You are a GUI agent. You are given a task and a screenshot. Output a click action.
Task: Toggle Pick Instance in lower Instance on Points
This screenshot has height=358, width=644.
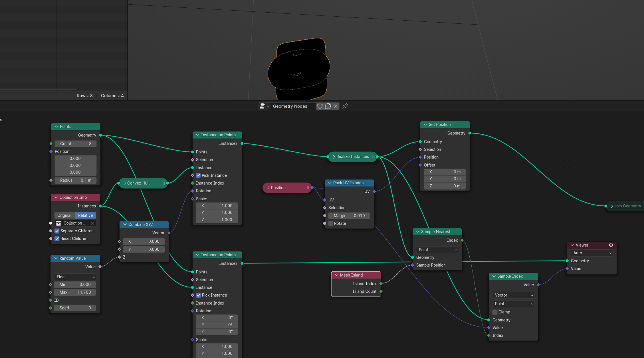(198, 295)
